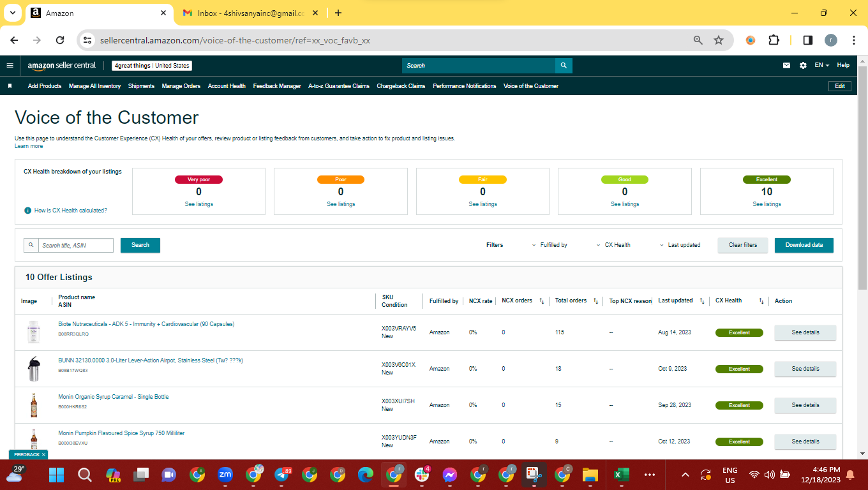Click the teal search magnifier button in header
The width and height of the screenshot is (868, 490).
(x=564, y=66)
